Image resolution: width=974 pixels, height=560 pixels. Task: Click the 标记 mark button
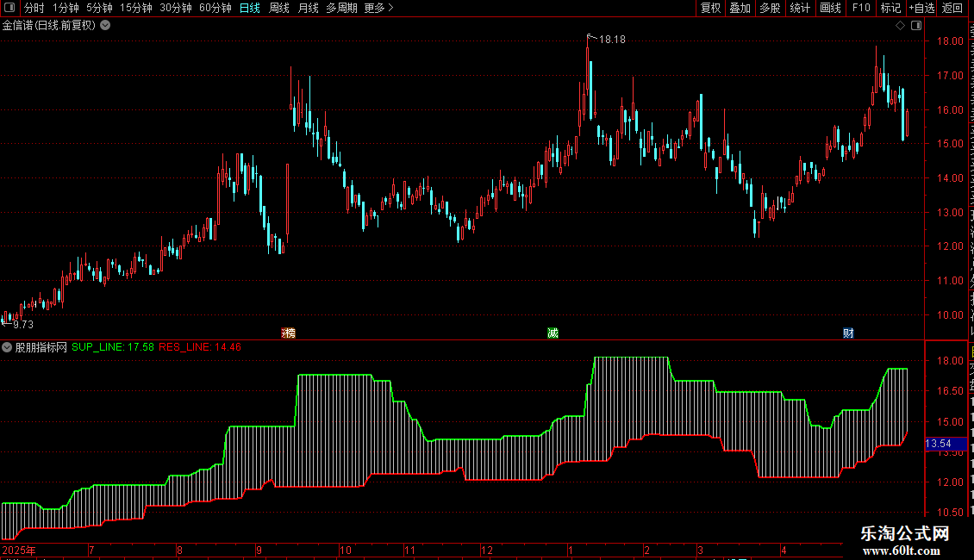point(890,8)
